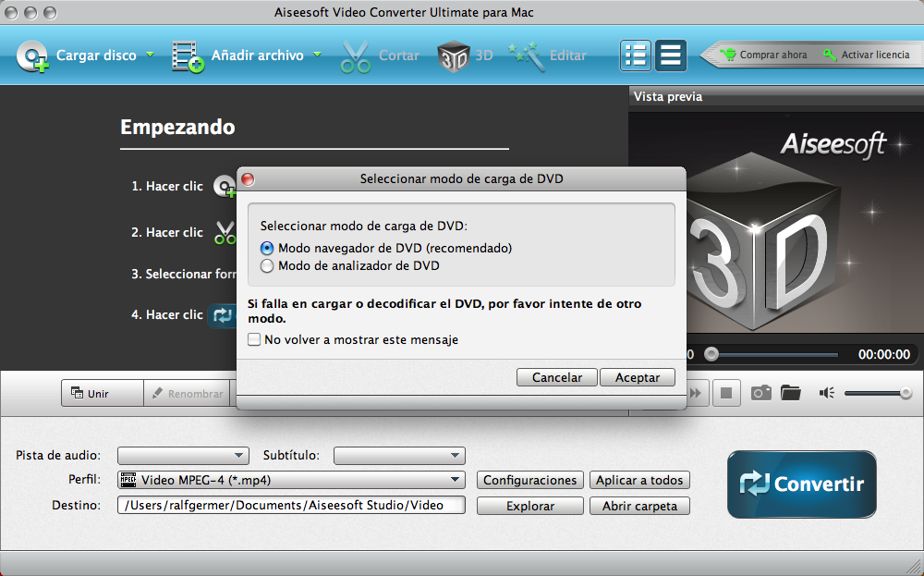The width and height of the screenshot is (924, 576).
Task: Click the Editar magic wand icon
Action: point(527,56)
